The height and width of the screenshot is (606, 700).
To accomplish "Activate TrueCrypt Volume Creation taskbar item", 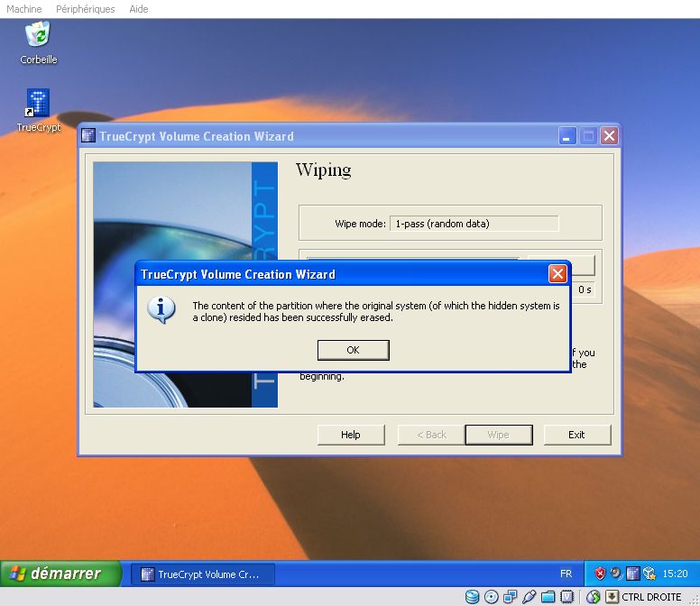I will point(203,574).
